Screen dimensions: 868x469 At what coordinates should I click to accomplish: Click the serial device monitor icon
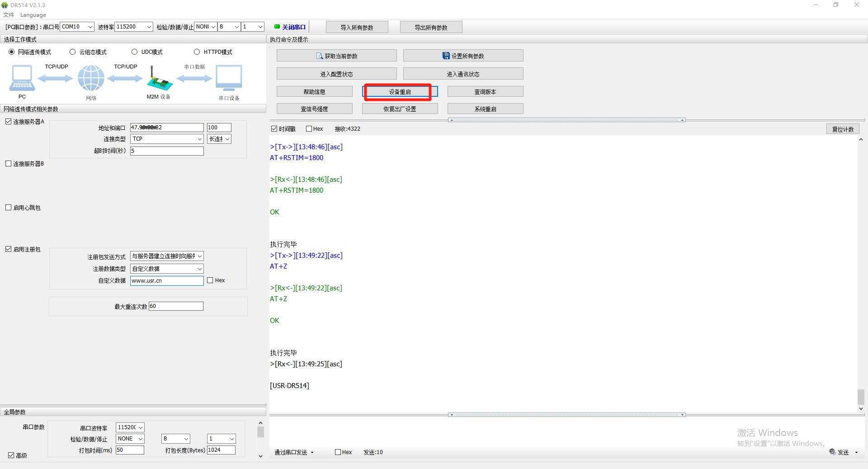pos(229,78)
